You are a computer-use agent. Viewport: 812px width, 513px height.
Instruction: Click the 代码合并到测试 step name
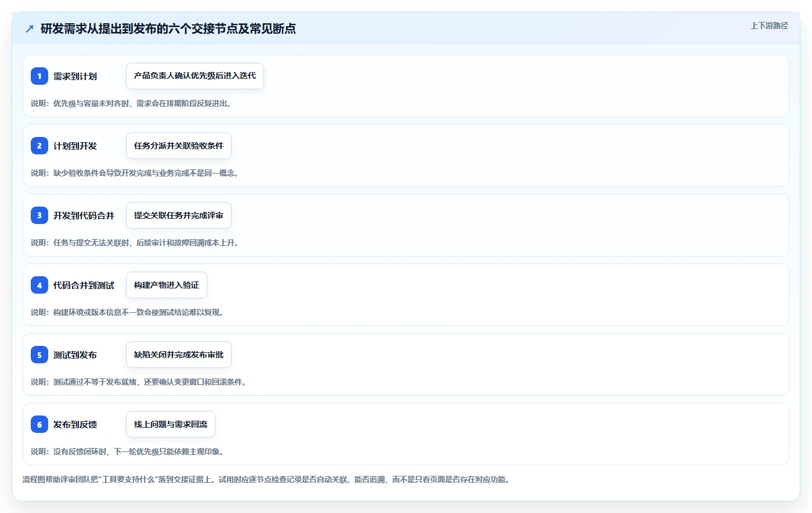[x=84, y=285]
